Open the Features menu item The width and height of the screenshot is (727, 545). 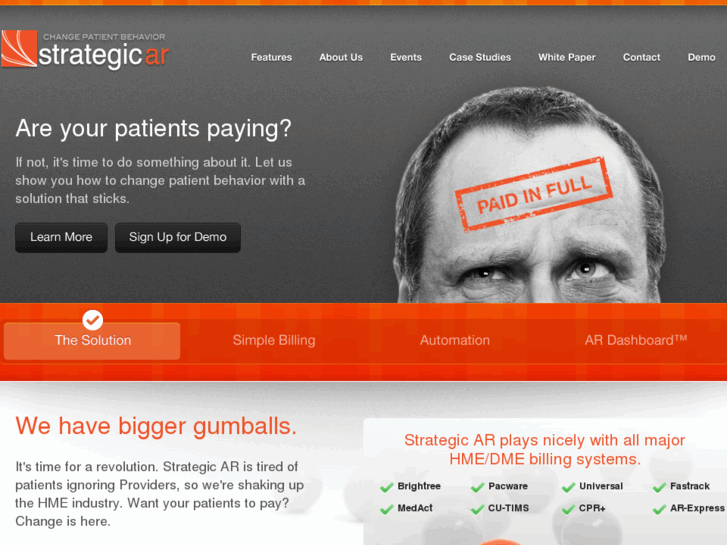(271, 58)
